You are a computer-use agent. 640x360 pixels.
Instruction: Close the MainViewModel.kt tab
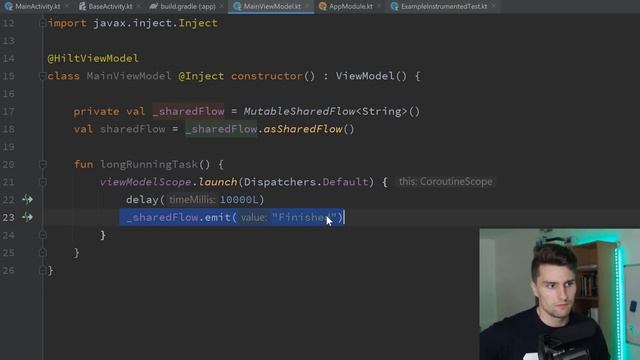tap(307, 7)
